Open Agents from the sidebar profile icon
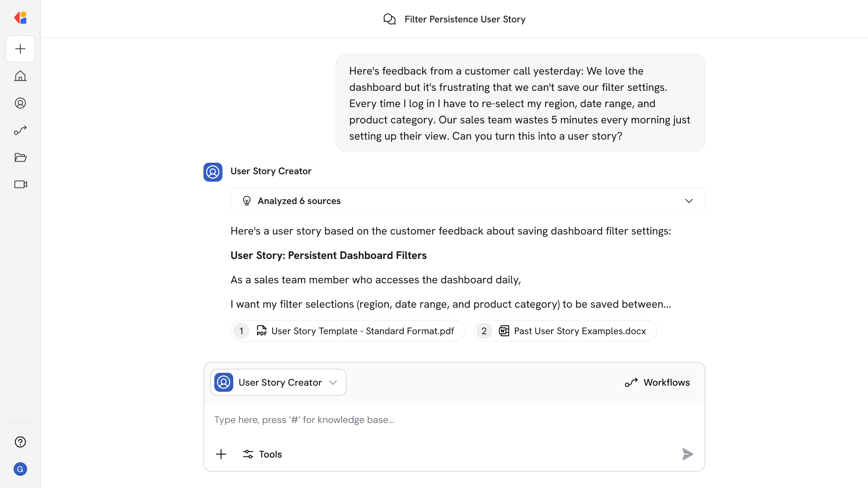The image size is (868, 488). pyautogui.click(x=20, y=103)
